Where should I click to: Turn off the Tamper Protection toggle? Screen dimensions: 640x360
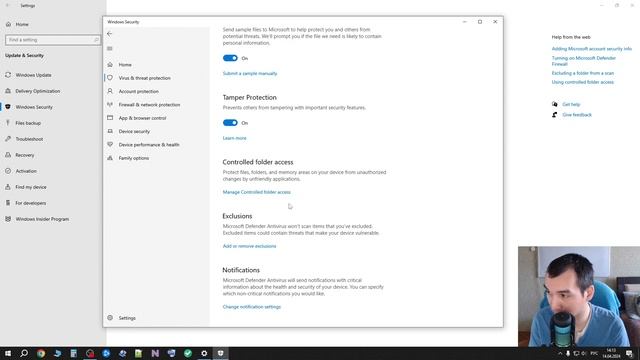230,123
